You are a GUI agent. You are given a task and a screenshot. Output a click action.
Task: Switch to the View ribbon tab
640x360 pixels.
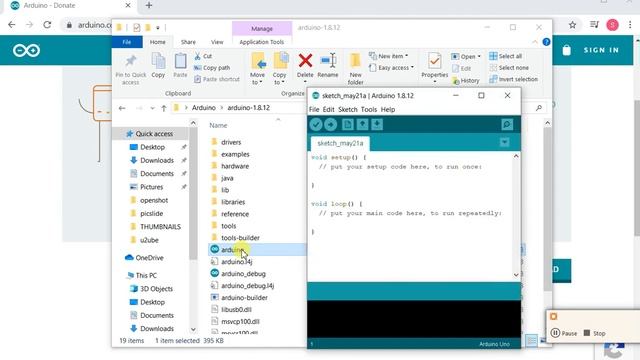217,42
